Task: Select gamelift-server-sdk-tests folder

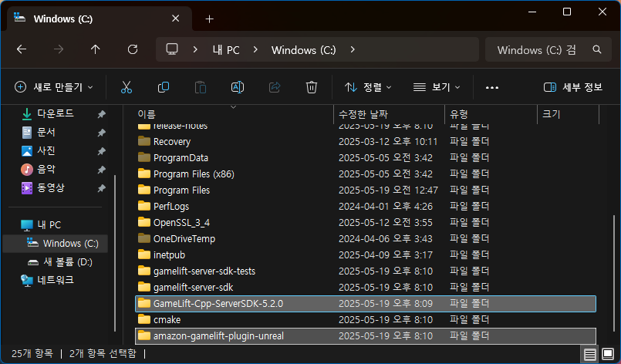Action: point(365,271)
